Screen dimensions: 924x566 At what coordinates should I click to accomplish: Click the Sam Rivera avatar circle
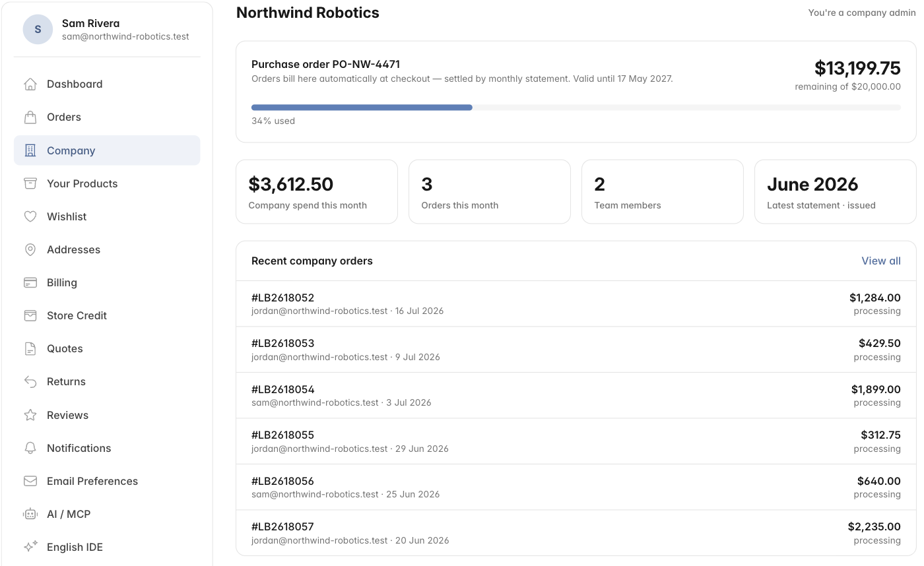coord(38,29)
